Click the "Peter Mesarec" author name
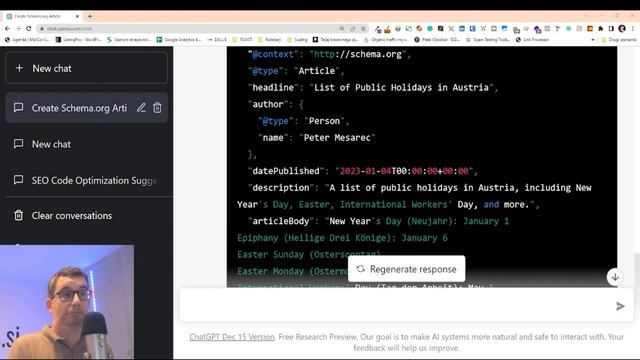Image resolution: width=640 pixels, height=360 pixels. 337,138
